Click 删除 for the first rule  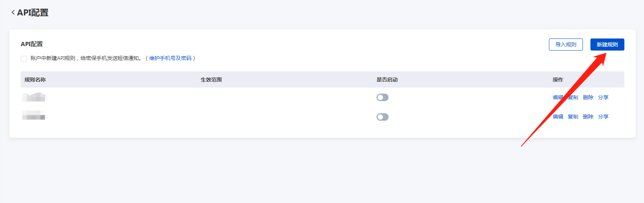[x=588, y=97]
